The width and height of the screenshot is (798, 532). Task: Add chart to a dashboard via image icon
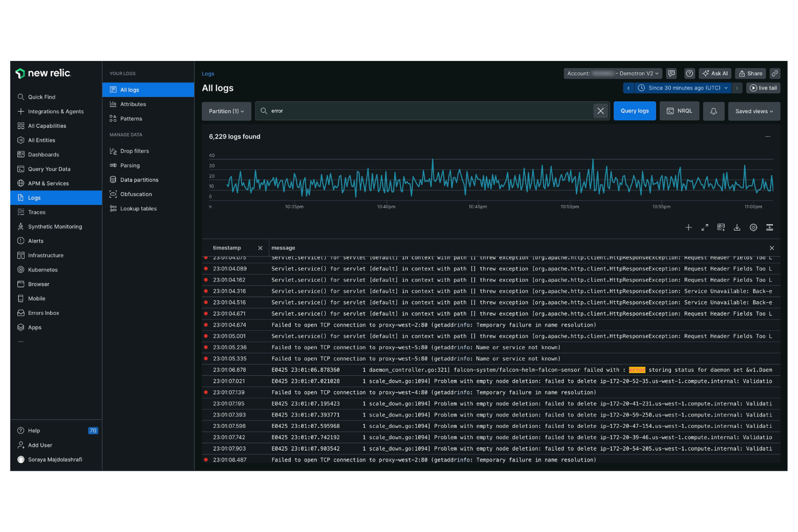click(x=721, y=227)
